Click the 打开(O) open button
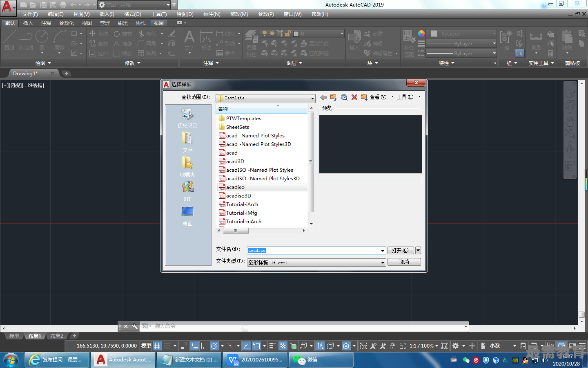The height and width of the screenshot is (368, 588). coord(400,250)
